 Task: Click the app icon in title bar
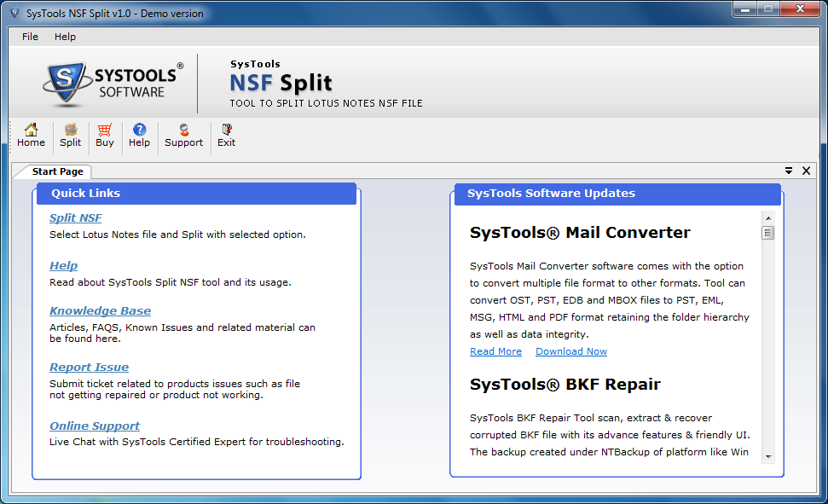[14, 13]
